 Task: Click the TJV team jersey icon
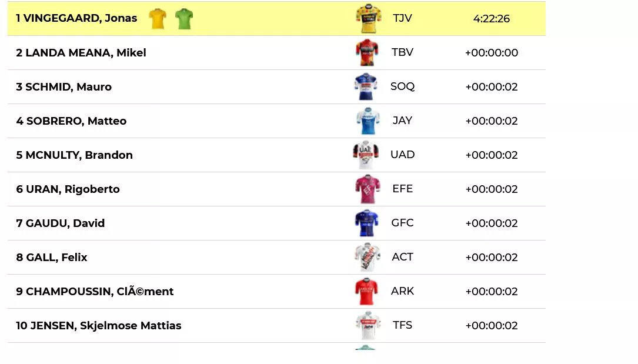[x=369, y=19]
